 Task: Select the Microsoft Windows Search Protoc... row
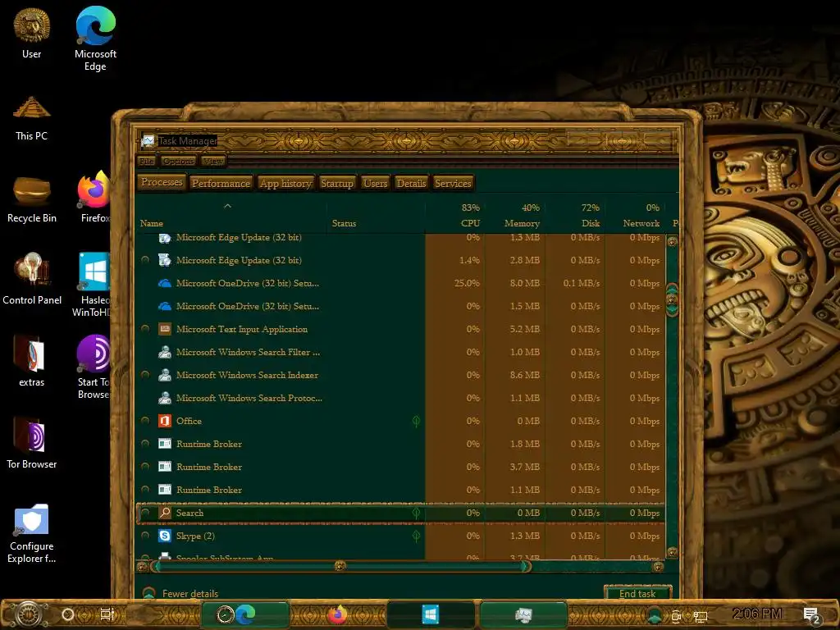(400, 398)
